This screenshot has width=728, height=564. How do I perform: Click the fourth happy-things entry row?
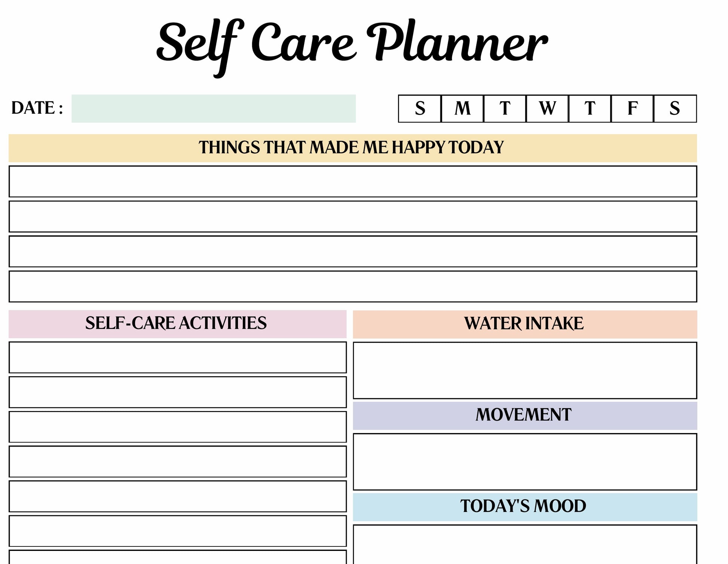click(x=352, y=286)
